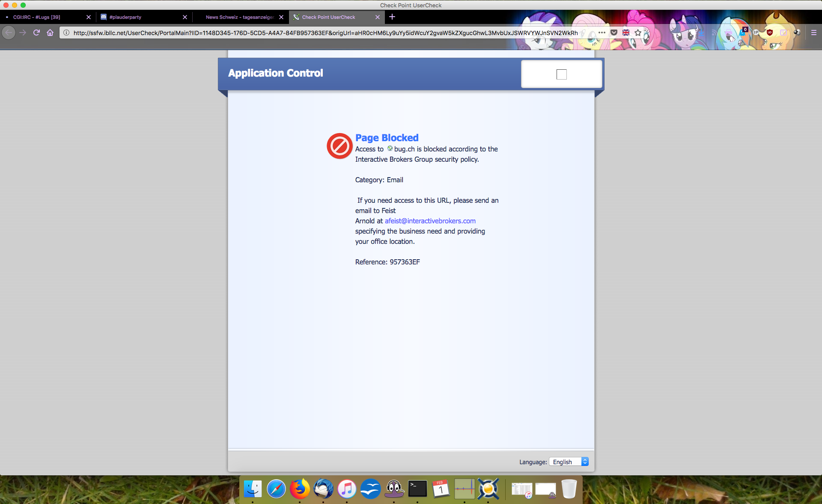This screenshot has height=504, width=822.
Task: Toggle the sidebars toolbar button
Action: point(783,33)
